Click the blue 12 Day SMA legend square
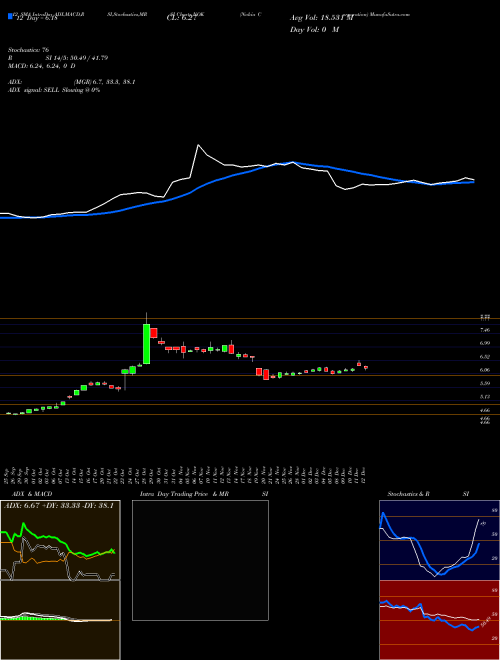The image size is (500, 660). [x=11, y=17]
